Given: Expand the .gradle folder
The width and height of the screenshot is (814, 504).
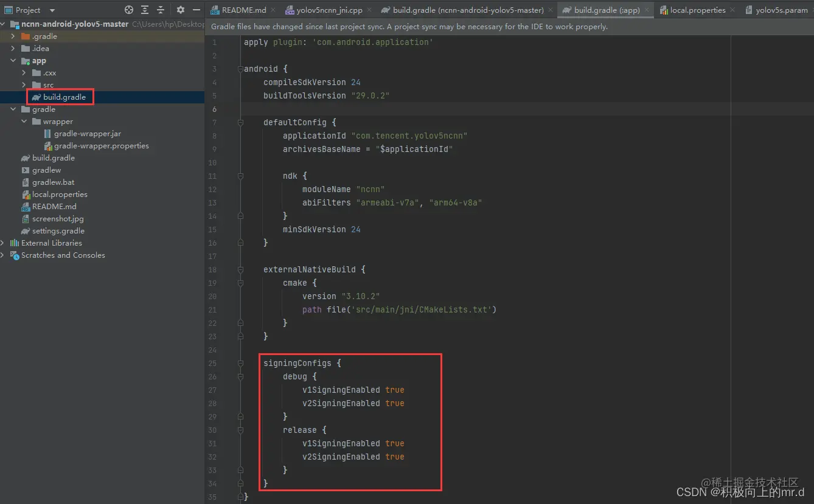Looking at the screenshot, I should click(13, 36).
